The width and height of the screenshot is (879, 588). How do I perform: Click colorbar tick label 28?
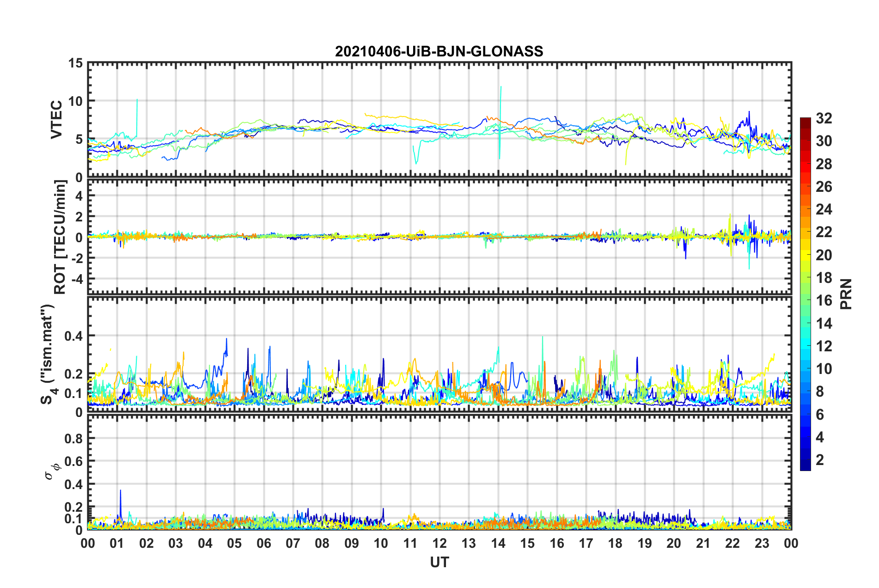824,164
